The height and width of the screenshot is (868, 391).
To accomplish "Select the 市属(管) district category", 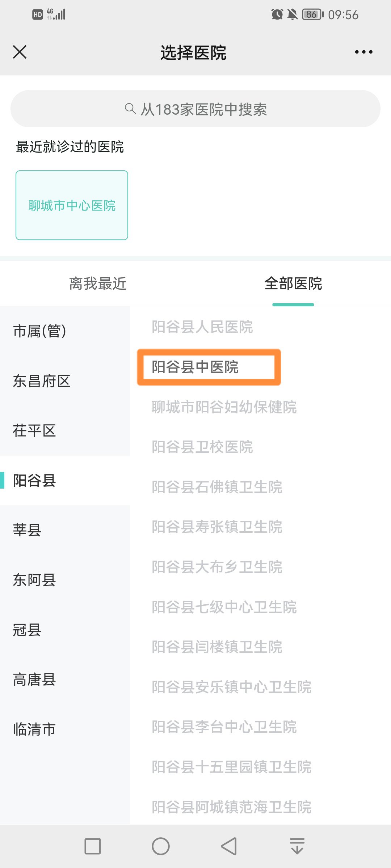I will pos(40,331).
